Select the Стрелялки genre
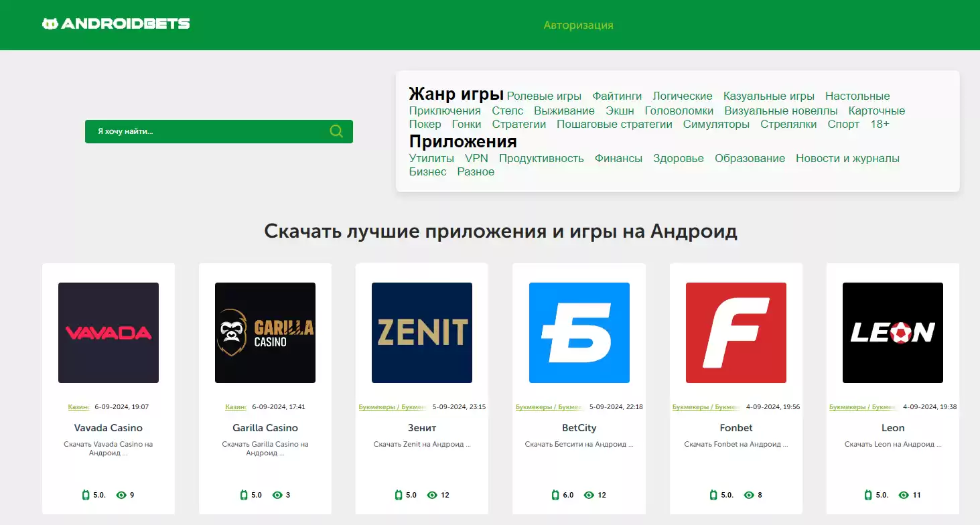The height and width of the screenshot is (525, 980). tap(788, 125)
